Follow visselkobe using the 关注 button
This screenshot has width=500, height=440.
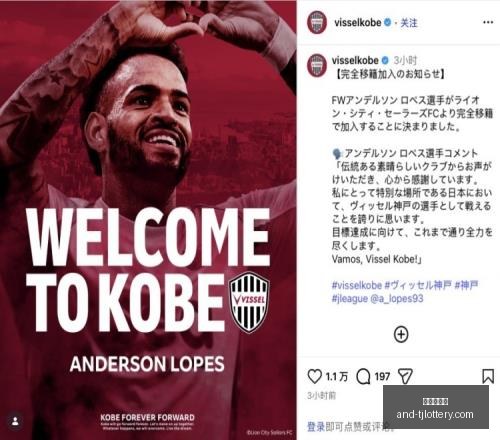[x=409, y=23]
